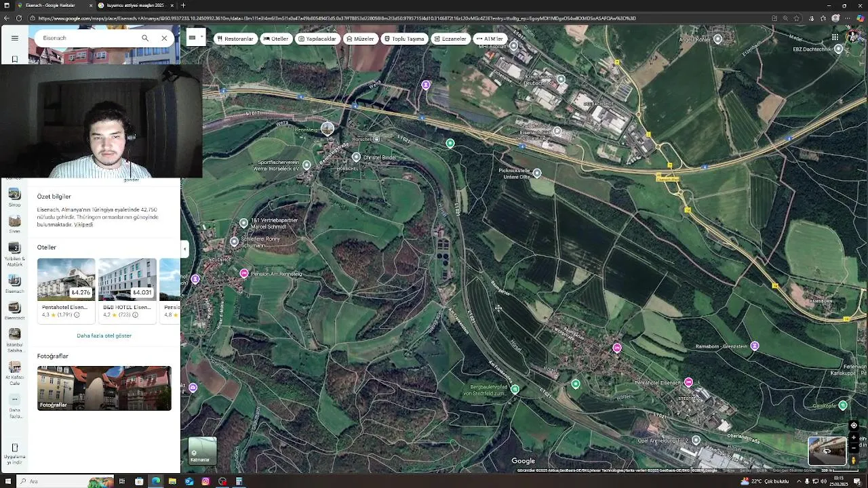868x488 pixels.
Task: Click info icon beside B&B HOTEL rating
Action: coord(135,314)
